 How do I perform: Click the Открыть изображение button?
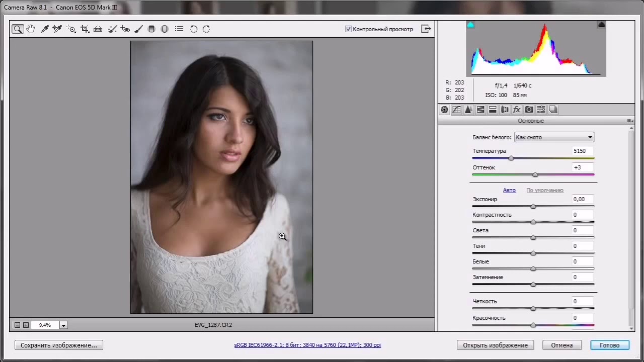tap(495, 345)
